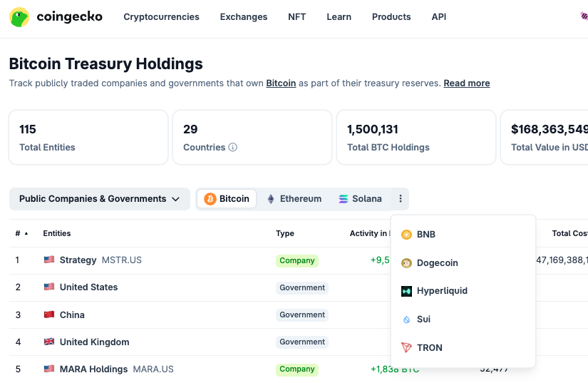Click the Countries info circle icon
Image resolution: width=588 pixels, height=383 pixels.
[x=232, y=147]
